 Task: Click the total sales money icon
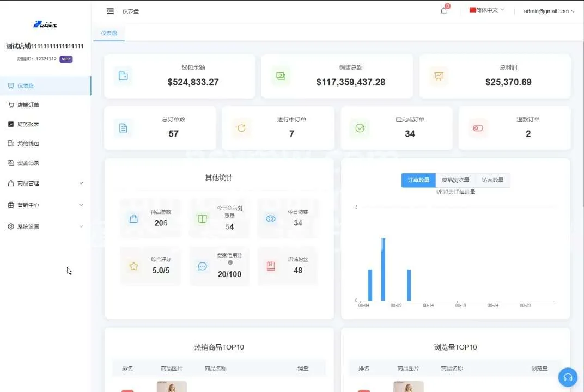pyautogui.click(x=281, y=76)
